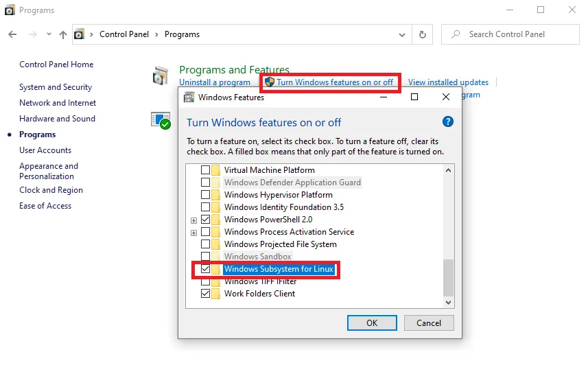Click Turn Windows features on or off
The height and width of the screenshot is (374, 588).
tap(335, 82)
